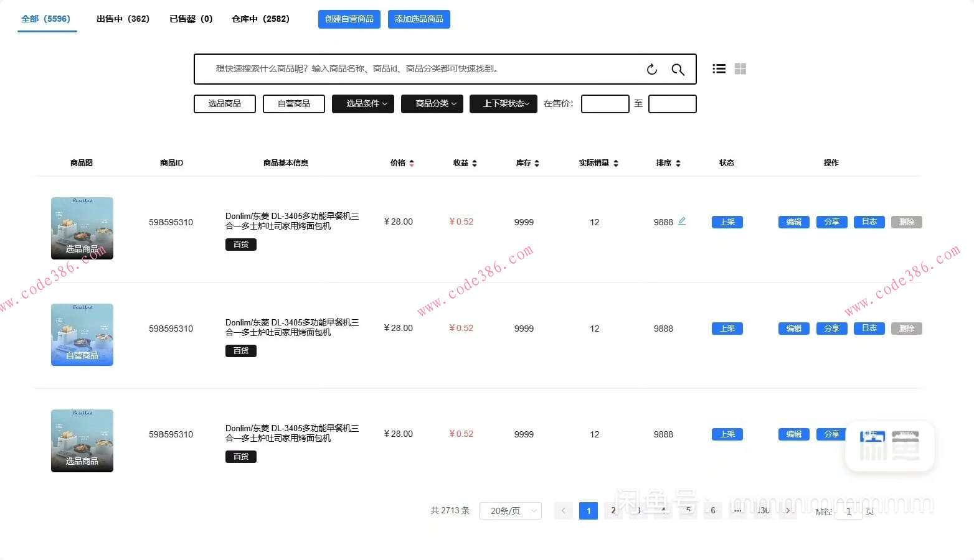
Task: Focus the maximum price input after 至
Action: (673, 104)
